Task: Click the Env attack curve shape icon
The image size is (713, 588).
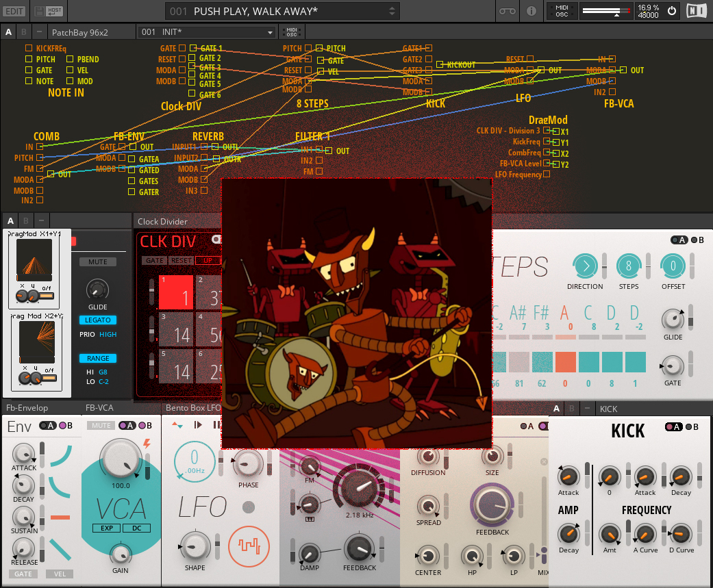Action: 61,456
